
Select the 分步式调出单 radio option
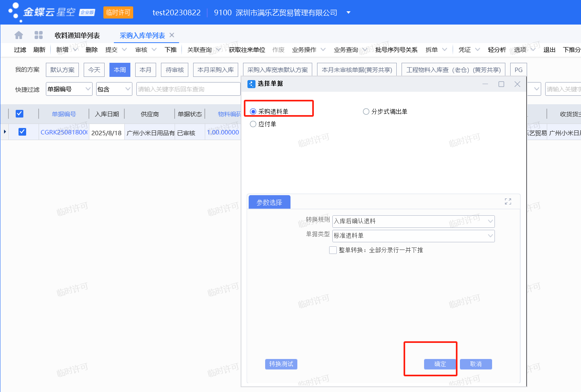366,111
